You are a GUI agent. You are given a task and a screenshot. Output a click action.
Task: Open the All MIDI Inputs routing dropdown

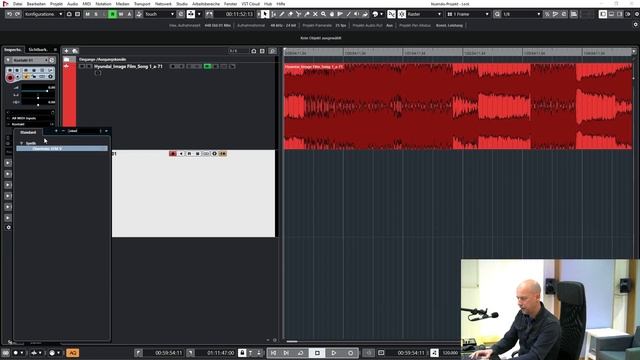click(30, 118)
